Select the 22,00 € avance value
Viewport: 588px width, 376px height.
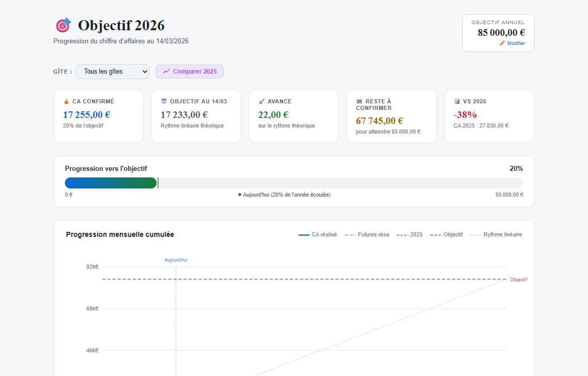(273, 114)
